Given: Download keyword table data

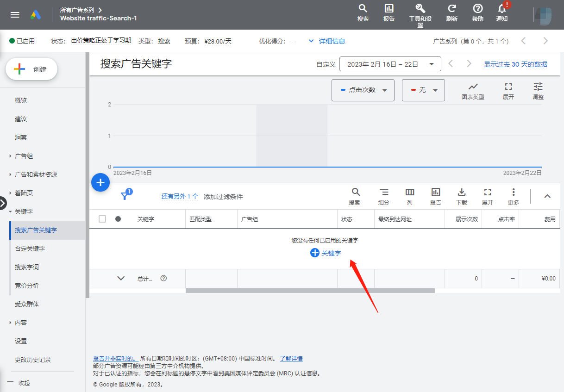Looking at the screenshot, I should click(461, 196).
